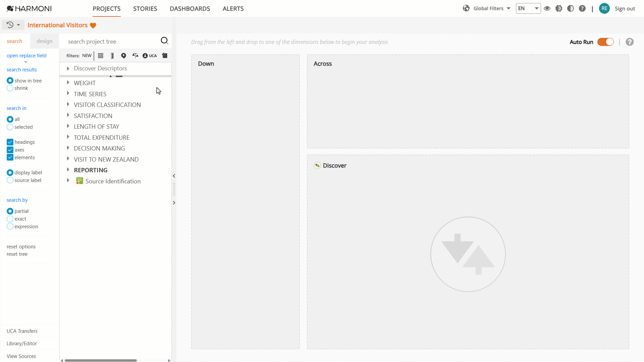Select the 'selected' search-in radio

click(10, 127)
